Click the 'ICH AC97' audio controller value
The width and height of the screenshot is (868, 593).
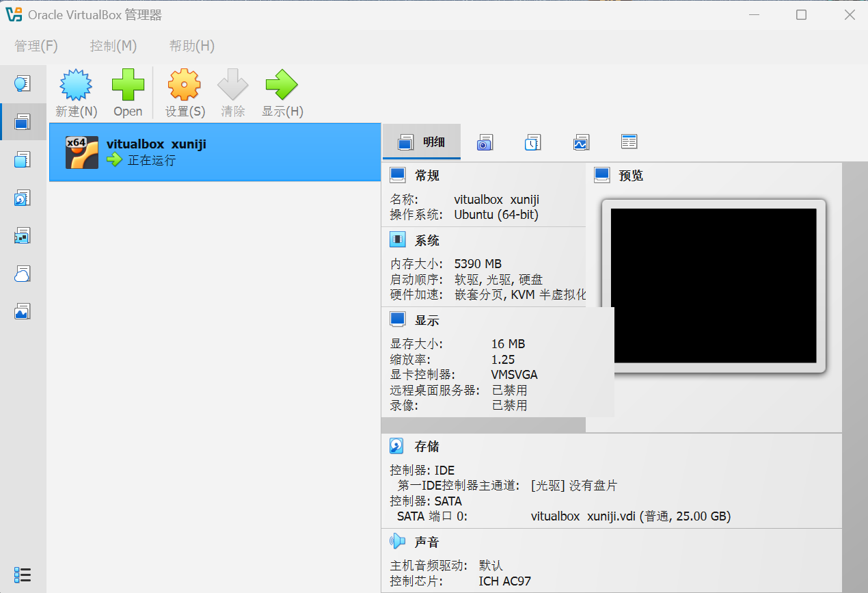(504, 581)
